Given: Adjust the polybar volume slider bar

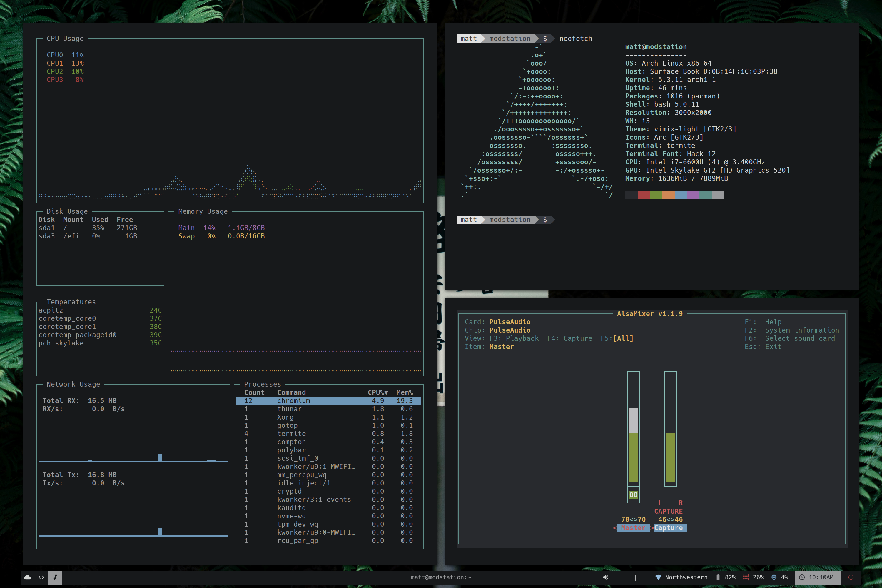Looking at the screenshot, I should tap(630, 577).
